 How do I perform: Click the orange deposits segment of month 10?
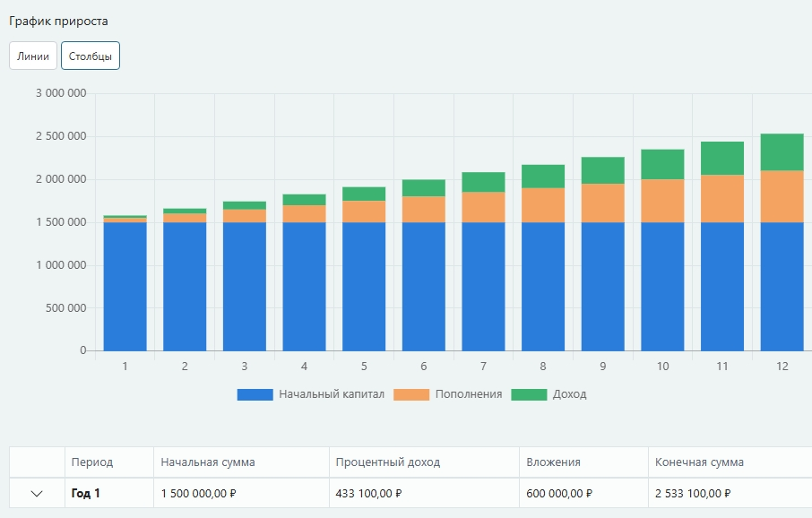pos(662,201)
